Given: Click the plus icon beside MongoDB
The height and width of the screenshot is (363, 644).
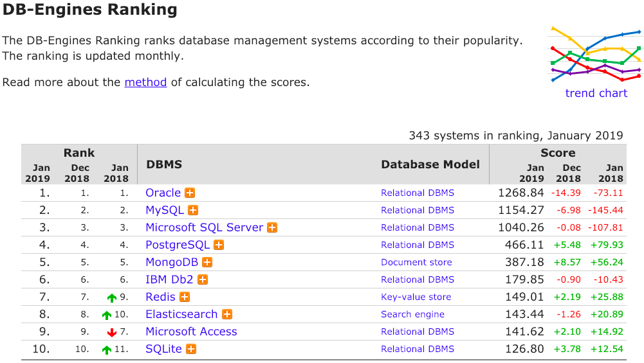Looking at the screenshot, I should (x=207, y=262).
